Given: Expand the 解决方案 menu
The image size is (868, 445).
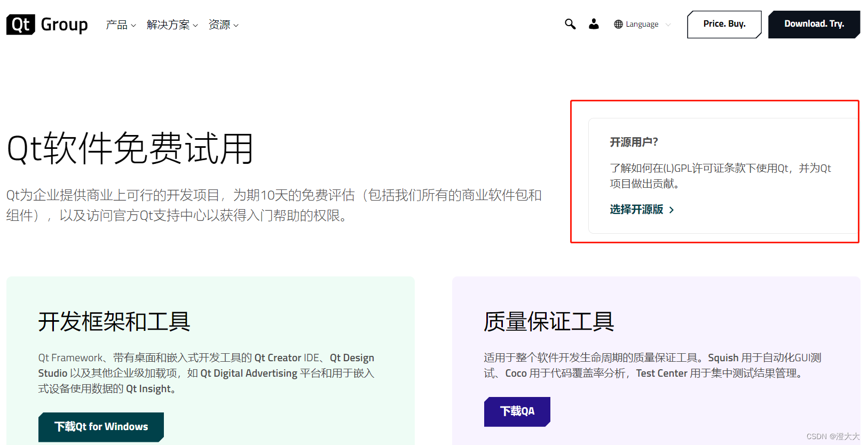Looking at the screenshot, I should click(172, 25).
